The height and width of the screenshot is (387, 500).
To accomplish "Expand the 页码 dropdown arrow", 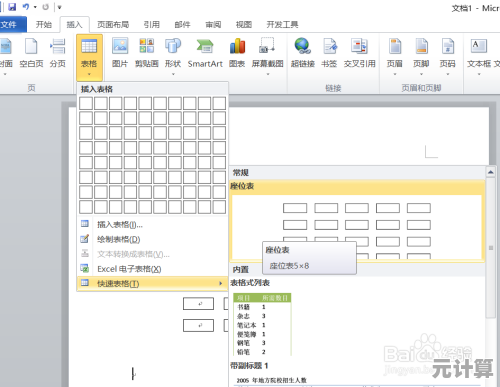I will (x=448, y=74).
